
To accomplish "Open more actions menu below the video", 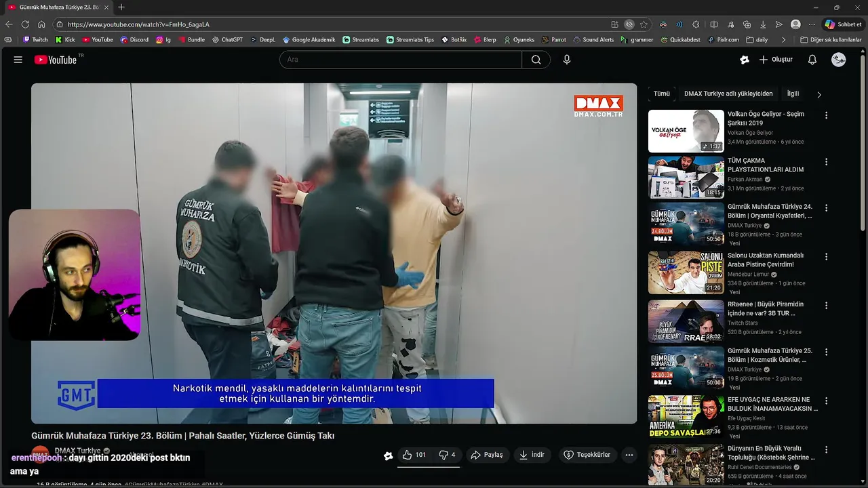I will click(x=629, y=455).
